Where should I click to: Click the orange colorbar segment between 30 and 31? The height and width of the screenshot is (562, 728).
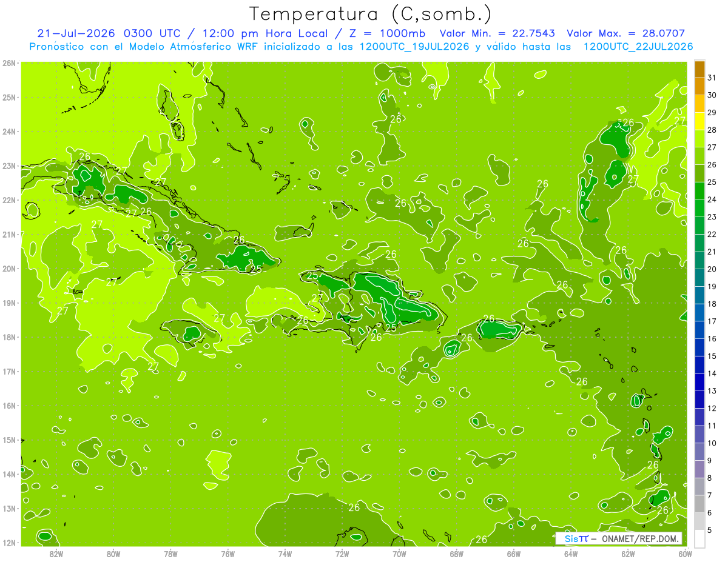699,87
